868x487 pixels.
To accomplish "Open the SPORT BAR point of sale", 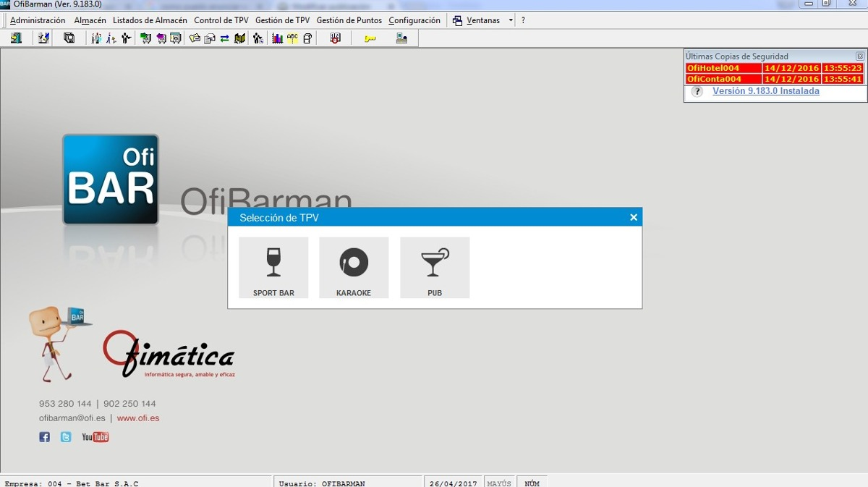I will (x=273, y=268).
